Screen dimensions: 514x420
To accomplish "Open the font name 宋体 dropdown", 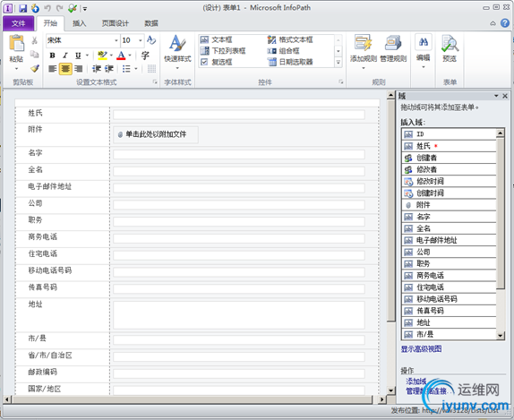I will pos(116,40).
